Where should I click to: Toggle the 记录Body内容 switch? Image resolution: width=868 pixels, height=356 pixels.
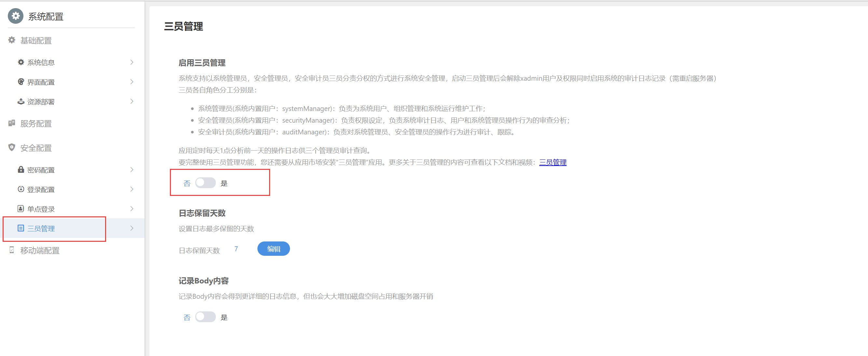205,317
